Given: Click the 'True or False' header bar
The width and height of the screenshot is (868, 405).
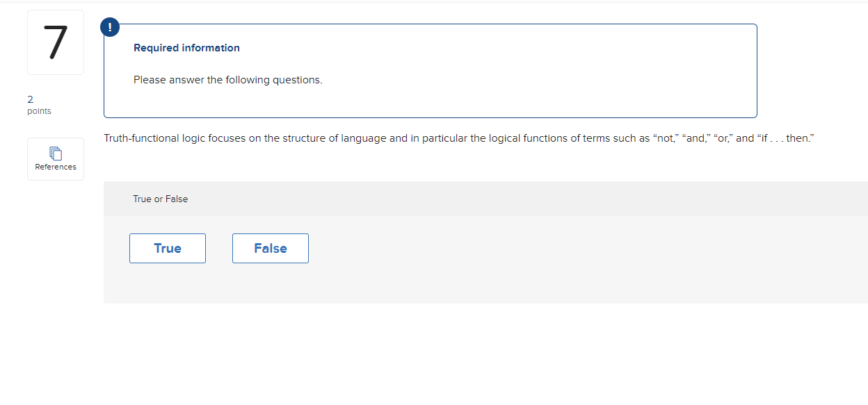Looking at the screenshot, I should [485, 199].
